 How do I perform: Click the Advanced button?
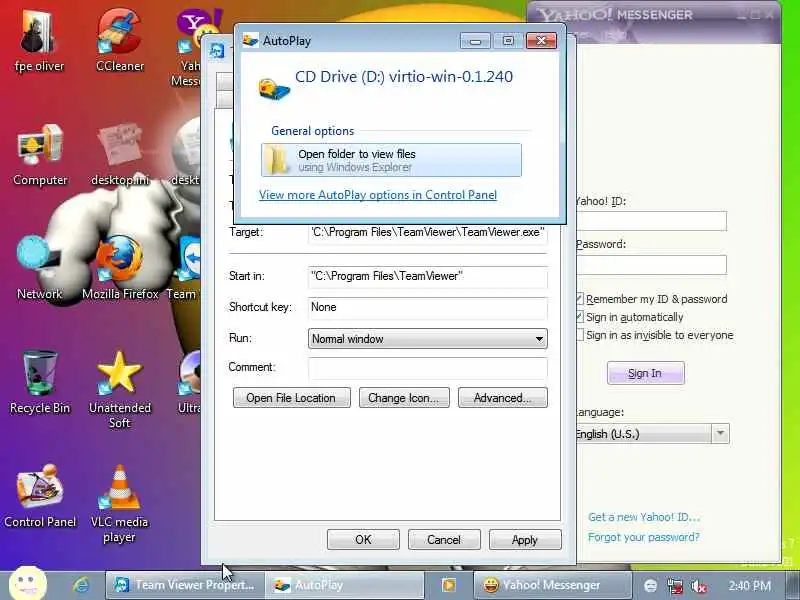[503, 398]
